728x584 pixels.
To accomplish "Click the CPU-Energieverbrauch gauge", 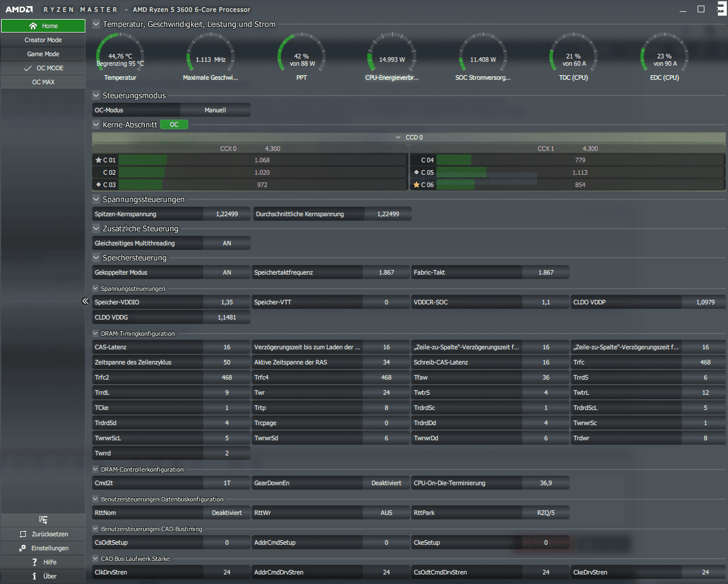I will [392, 56].
